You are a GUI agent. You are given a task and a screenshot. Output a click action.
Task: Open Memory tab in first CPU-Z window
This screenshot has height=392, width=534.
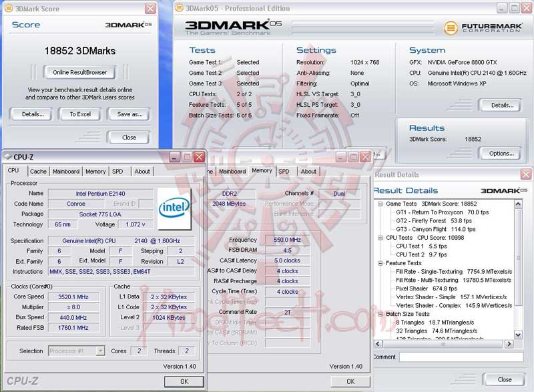coord(95,172)
